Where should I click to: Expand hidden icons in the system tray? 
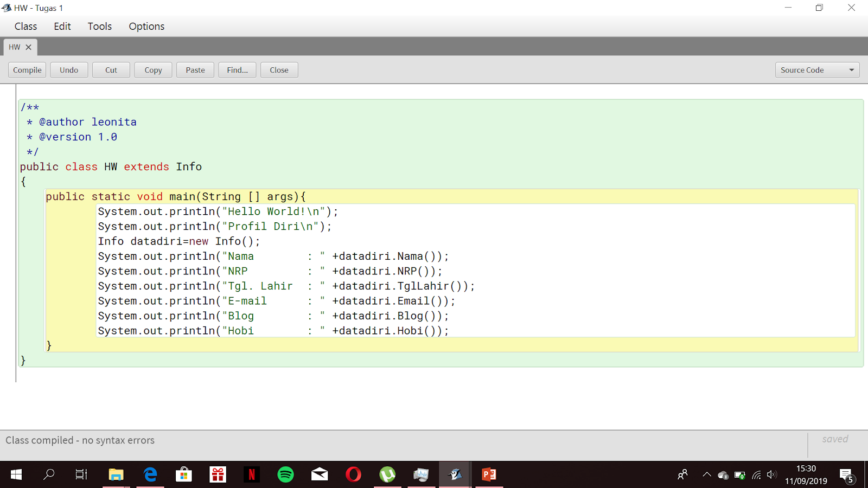706,474
